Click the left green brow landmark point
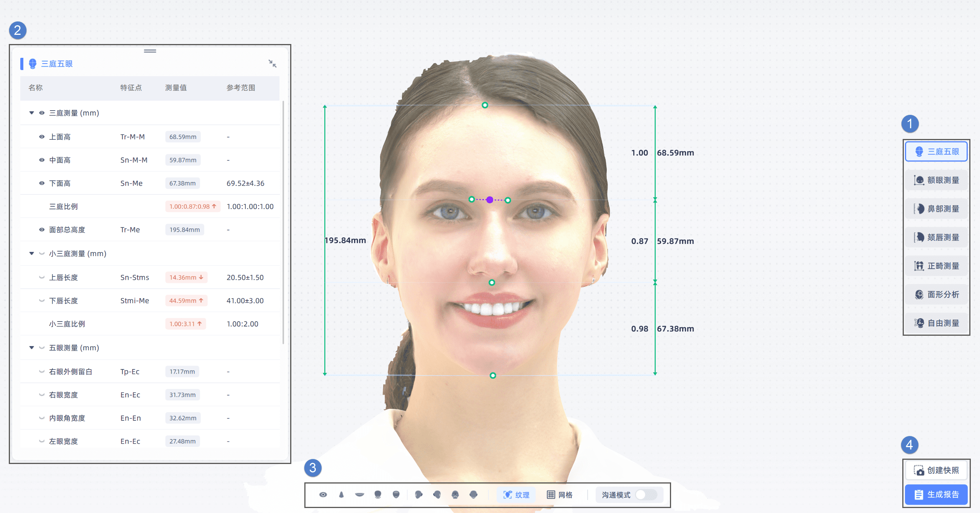980x513 pixels. click(472, 199)
